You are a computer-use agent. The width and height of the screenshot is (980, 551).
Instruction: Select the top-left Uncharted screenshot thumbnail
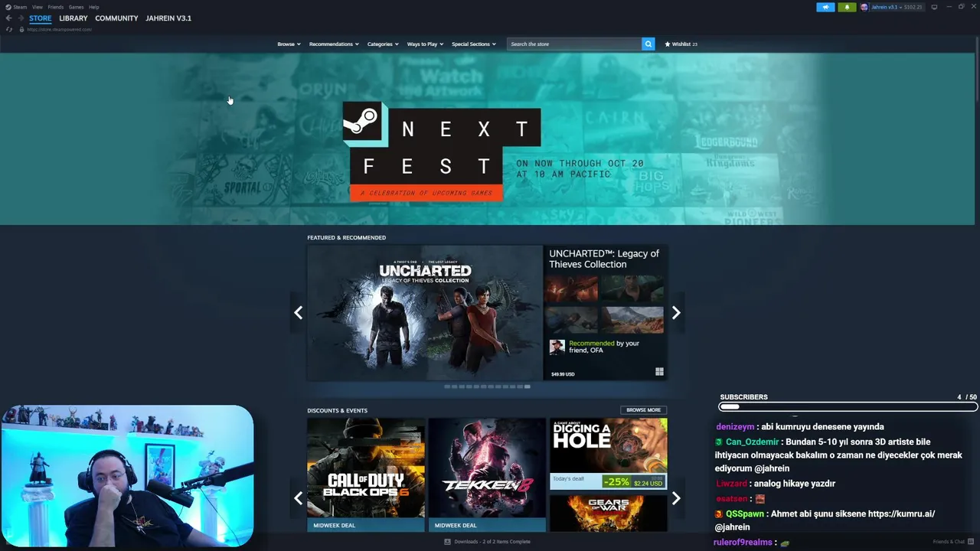pos(571,289)
